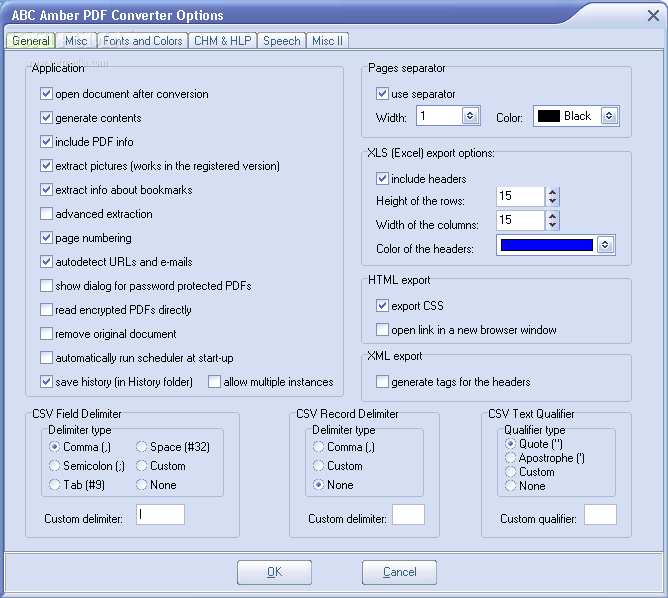668x598 pixels.
Task: Increase Height of the rows value
Action: 553,192
